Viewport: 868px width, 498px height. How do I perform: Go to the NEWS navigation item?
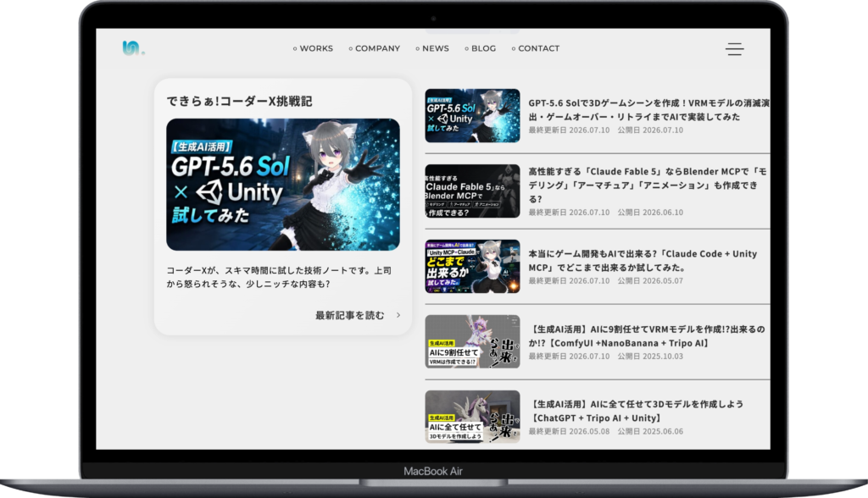point(432,48)
